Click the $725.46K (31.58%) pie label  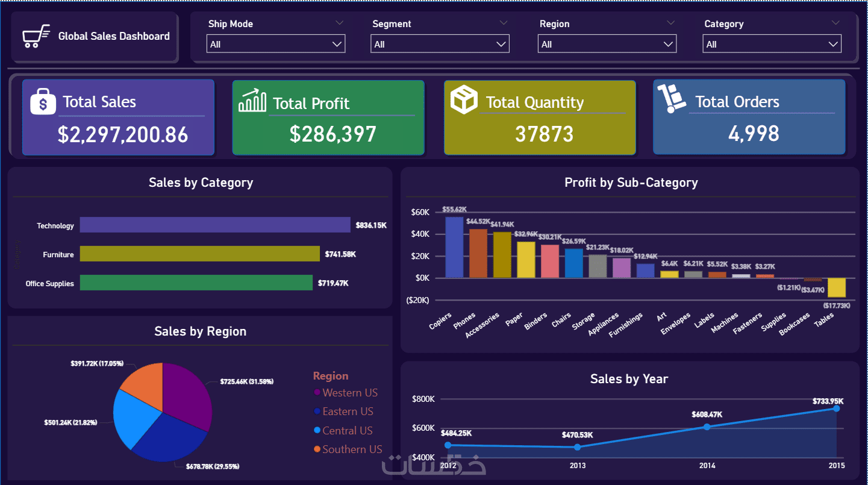(248, 382)
